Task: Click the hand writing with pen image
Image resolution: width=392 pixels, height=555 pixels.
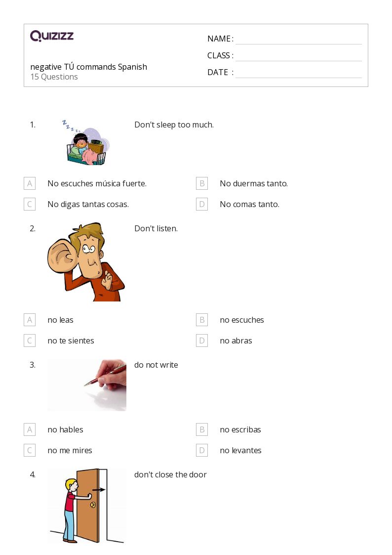Action: pos(87,385)
